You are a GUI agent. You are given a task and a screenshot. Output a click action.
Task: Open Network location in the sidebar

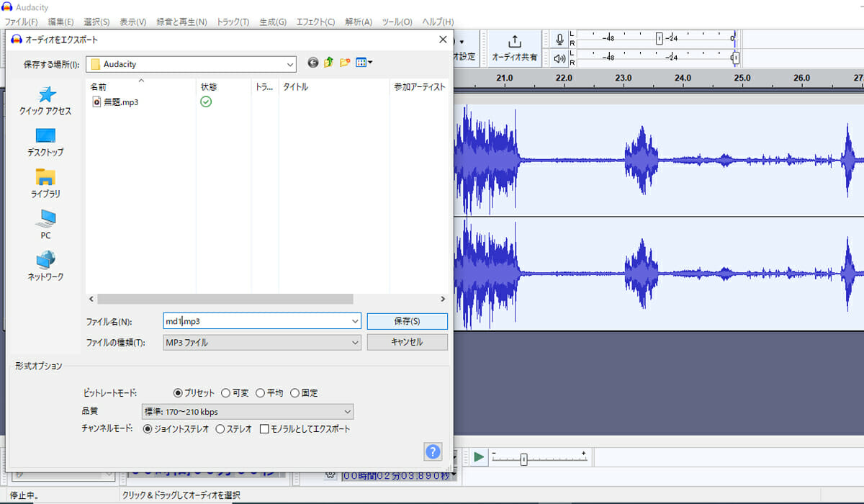click(x=45, y=266)
